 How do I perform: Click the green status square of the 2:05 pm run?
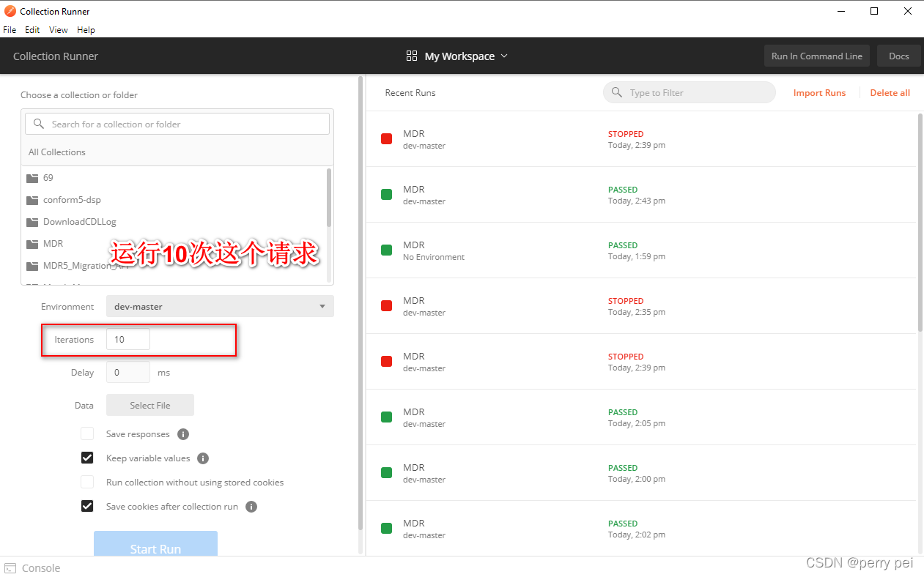point(386,417)
